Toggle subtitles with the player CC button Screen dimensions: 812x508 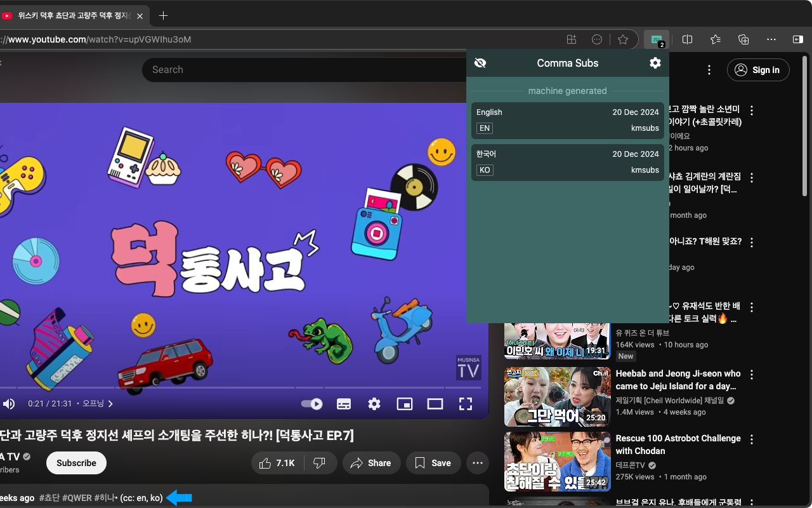(344, 404)
